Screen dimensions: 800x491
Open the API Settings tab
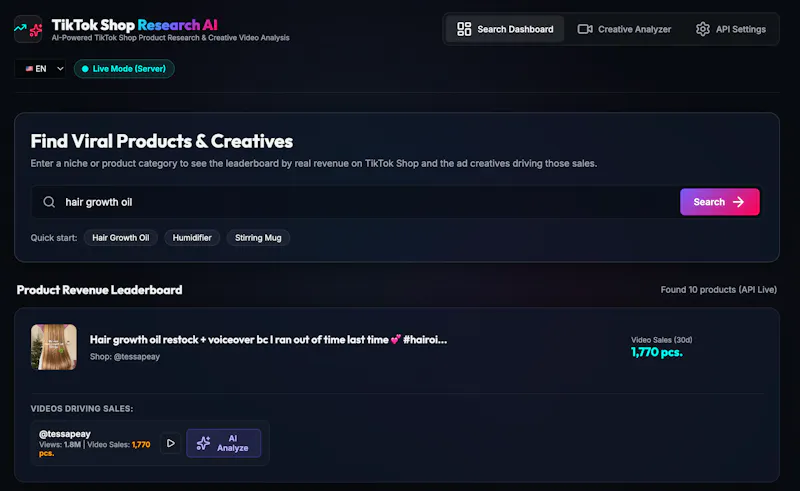(x=731, y=29)
